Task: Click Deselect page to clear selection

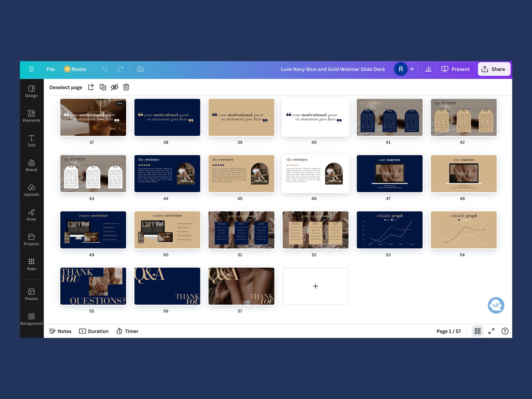Action: click(x=66, y=87)
